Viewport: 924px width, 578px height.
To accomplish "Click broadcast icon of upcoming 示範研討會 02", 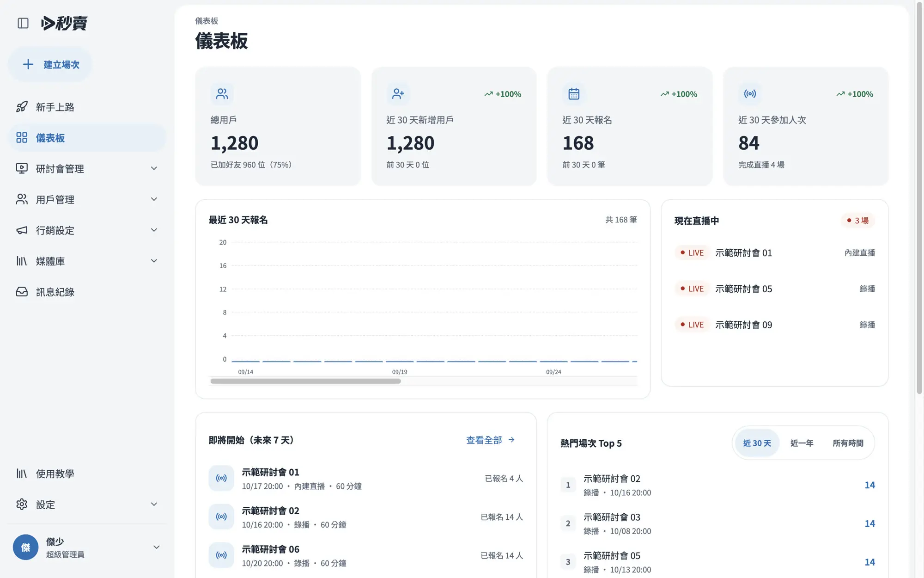I will pyautogui.click(x=221, y=517).
